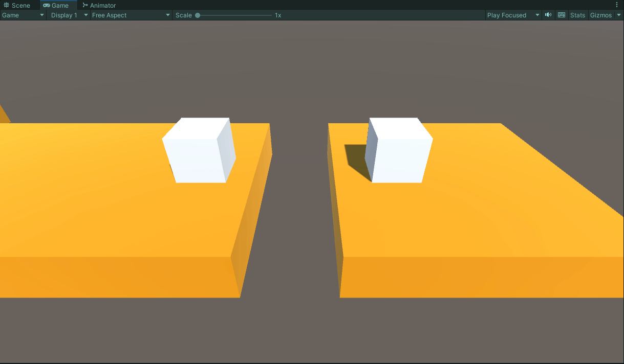
Task: Switch to the Scene tab
Action: (20, 5)
